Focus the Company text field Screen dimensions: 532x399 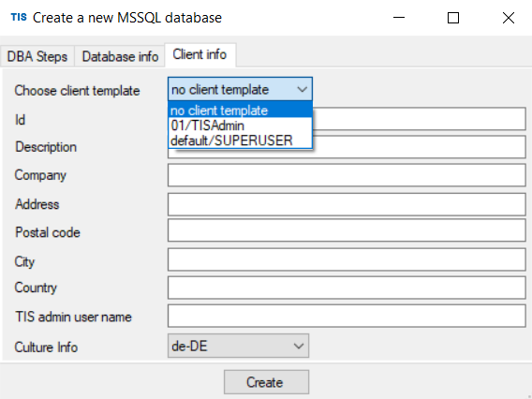(347, 175)
